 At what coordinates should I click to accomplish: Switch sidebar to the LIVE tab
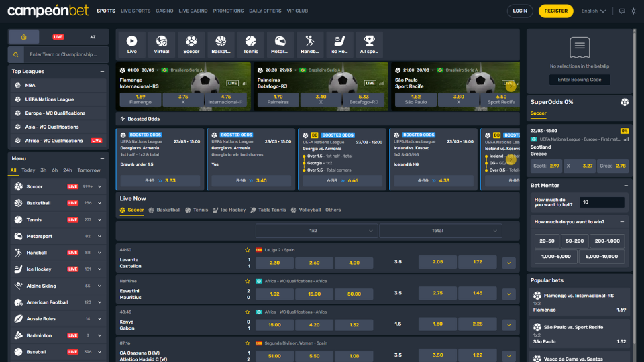point(58,37)
